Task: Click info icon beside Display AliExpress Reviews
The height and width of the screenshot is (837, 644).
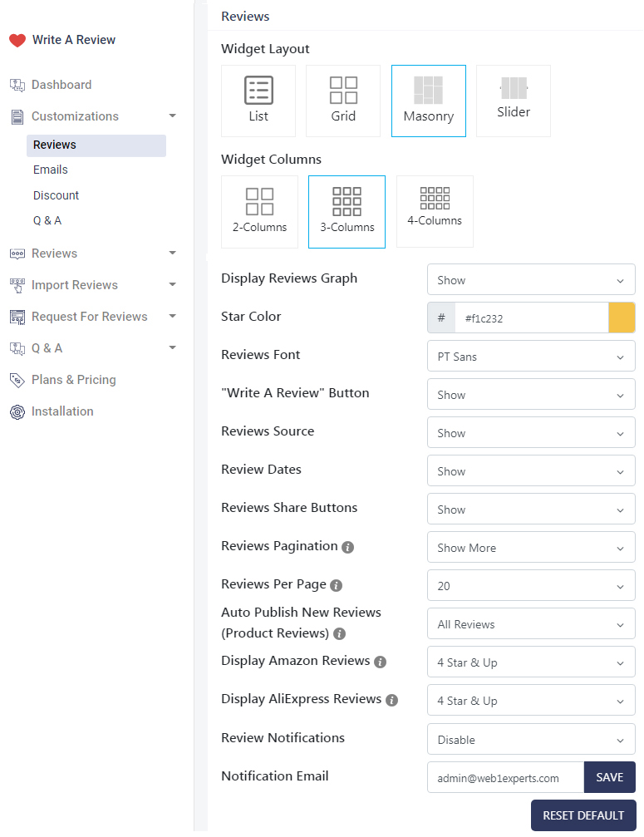Action: coord(392,700)
